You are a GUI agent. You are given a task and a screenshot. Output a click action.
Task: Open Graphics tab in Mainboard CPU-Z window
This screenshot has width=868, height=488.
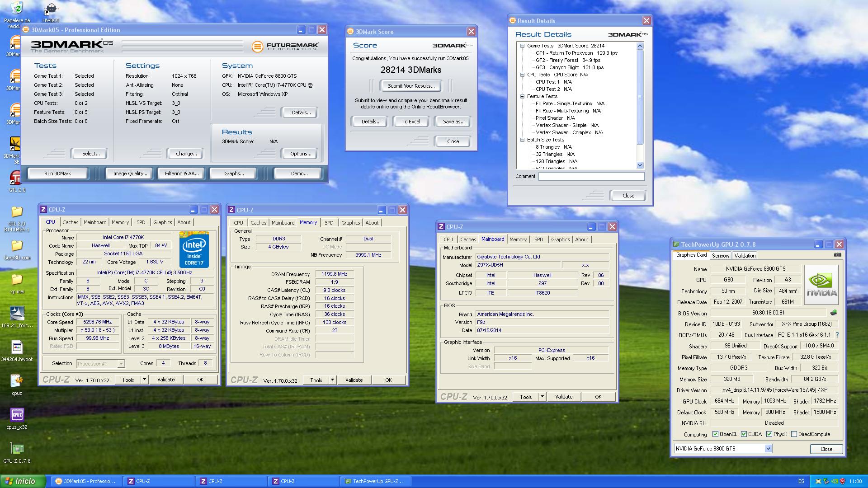coord(560,239)
